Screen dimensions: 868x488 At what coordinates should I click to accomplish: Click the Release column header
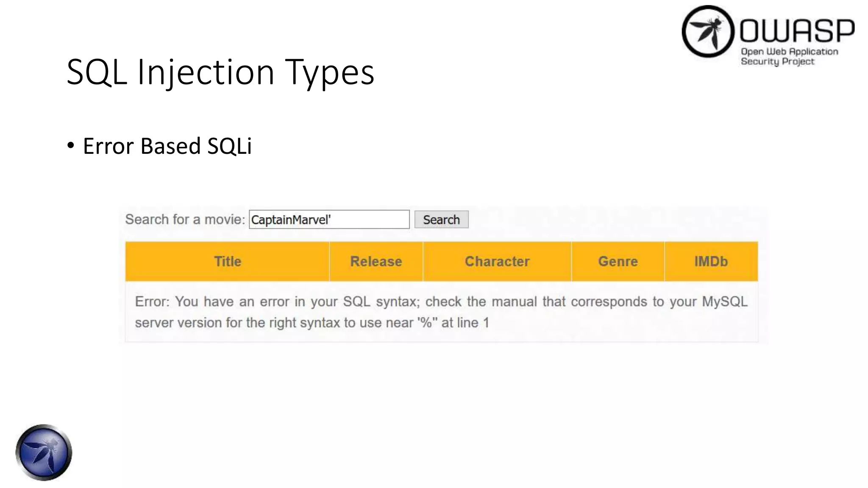tap(376, 261)
